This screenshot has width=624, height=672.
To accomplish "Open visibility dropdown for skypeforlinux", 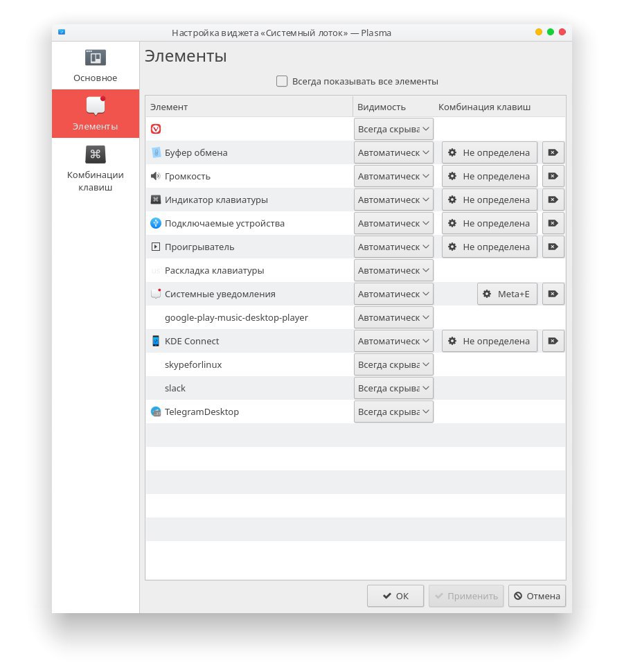I will 393,364.
